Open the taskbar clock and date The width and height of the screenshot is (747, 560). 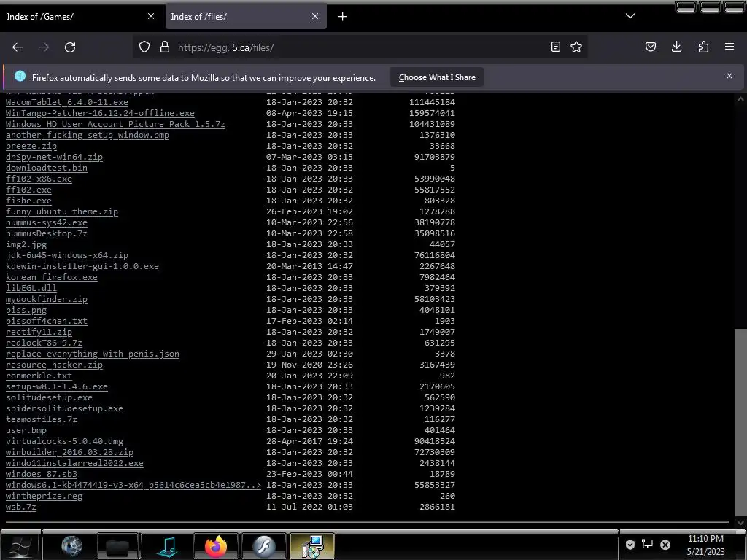point(705,545)
